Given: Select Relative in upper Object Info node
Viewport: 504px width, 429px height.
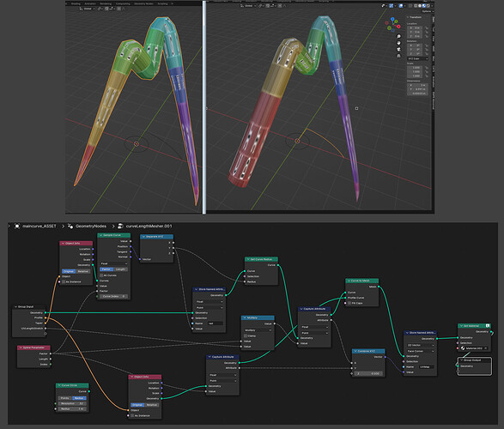Looking at the screenshot, I should pyautogui.click(x=82, y=271).
